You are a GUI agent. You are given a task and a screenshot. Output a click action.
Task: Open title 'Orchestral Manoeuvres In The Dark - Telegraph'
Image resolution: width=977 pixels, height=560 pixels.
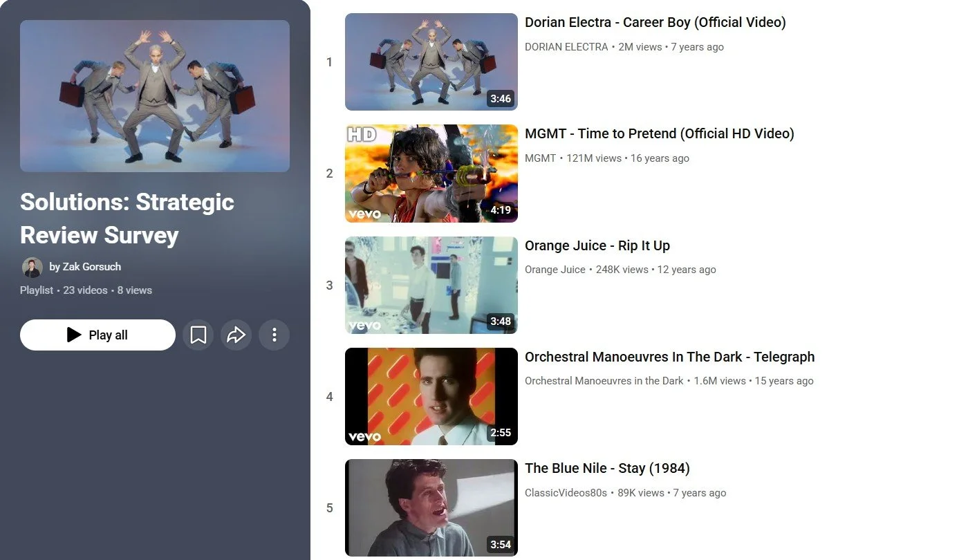pyautogui.click(x=670, y=357)
